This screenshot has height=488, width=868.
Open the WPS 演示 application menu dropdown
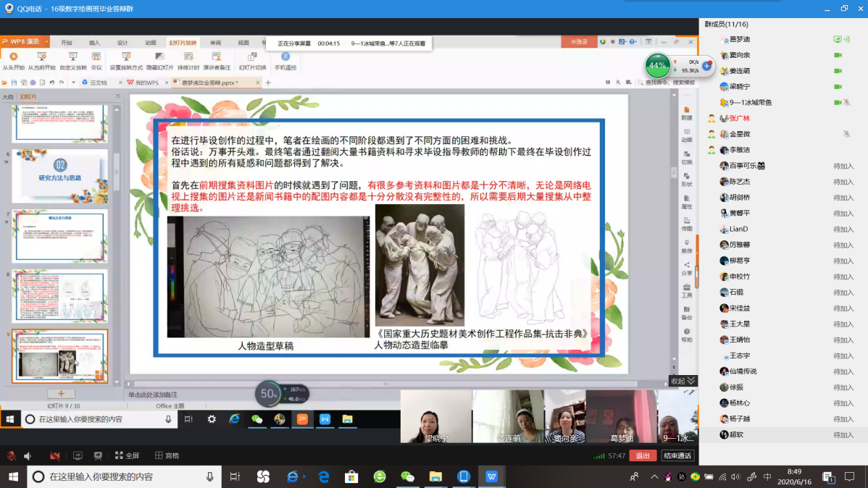(x=46, y=42)
